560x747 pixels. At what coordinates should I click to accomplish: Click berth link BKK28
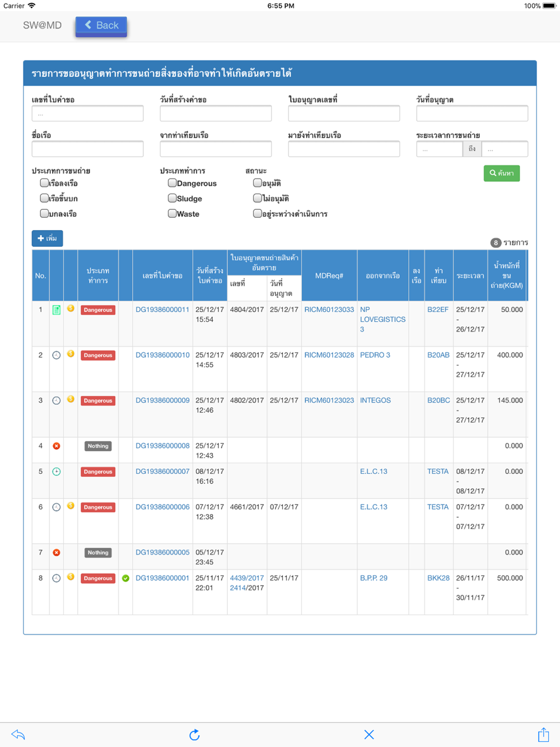(x=438, y=578)
